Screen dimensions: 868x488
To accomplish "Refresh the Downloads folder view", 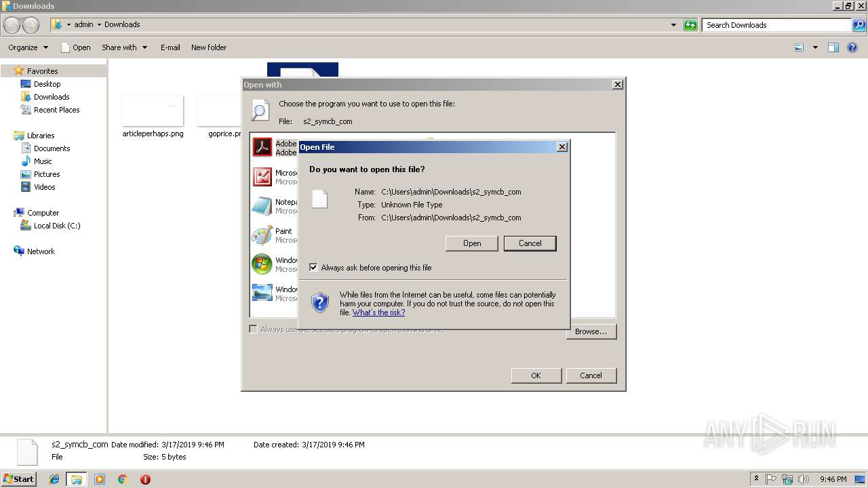I will [690, 25].
